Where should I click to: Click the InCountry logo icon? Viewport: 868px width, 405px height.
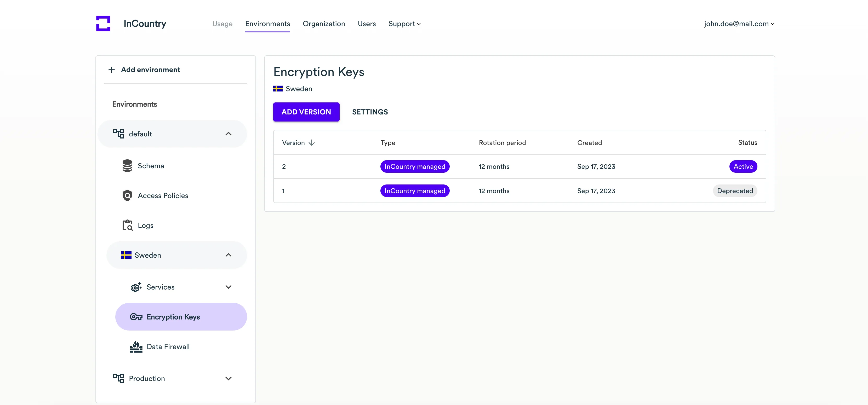[103, 24]
